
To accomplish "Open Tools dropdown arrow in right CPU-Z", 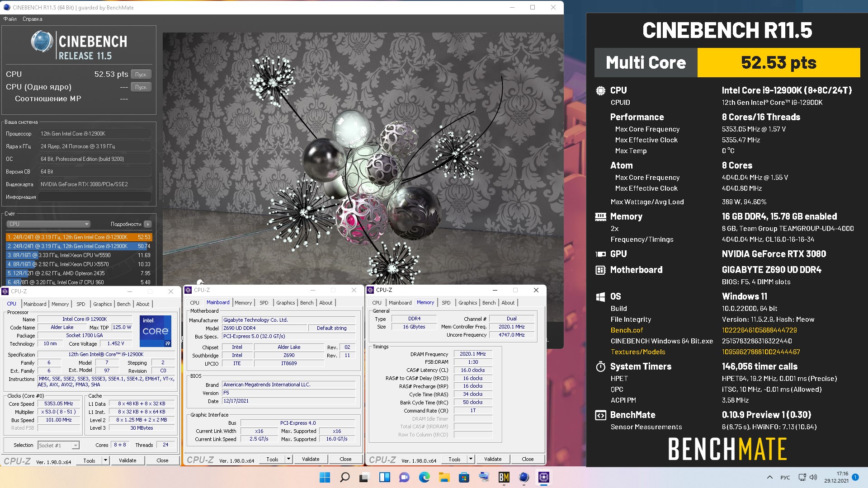I will pyautogui.click(x=471, y=459).
